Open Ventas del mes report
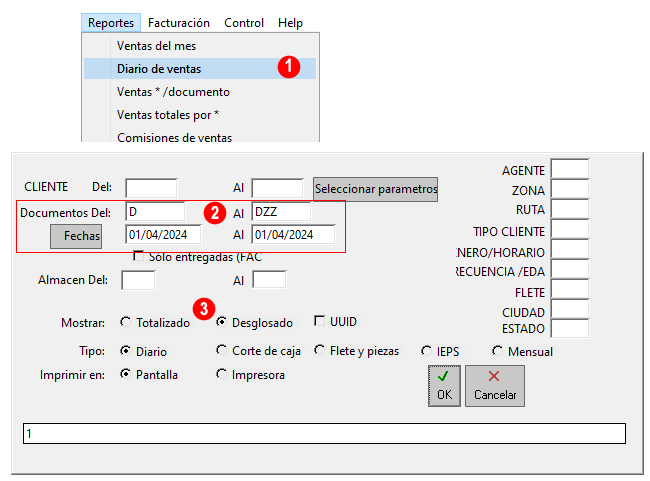 tap(156, 46)
